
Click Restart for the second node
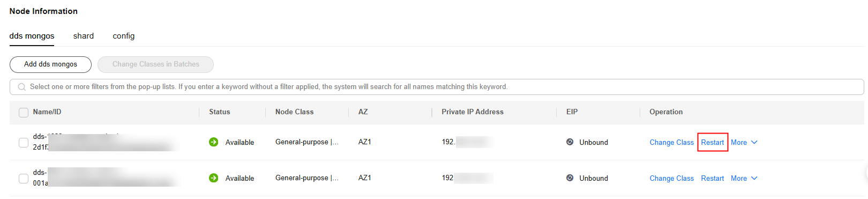click(x=713, y=178)
